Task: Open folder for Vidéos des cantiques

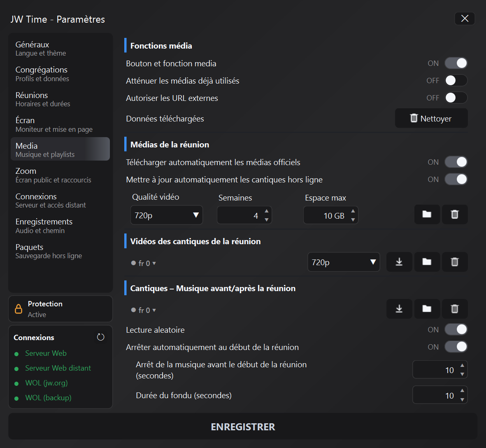Action: tap(427, 262)
